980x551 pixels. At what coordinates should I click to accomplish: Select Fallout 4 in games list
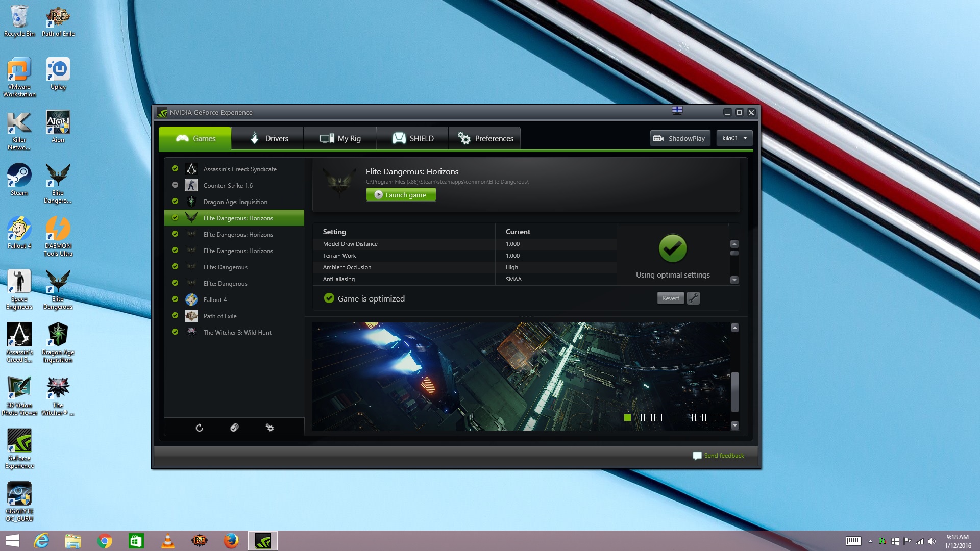tap(234, 299)
